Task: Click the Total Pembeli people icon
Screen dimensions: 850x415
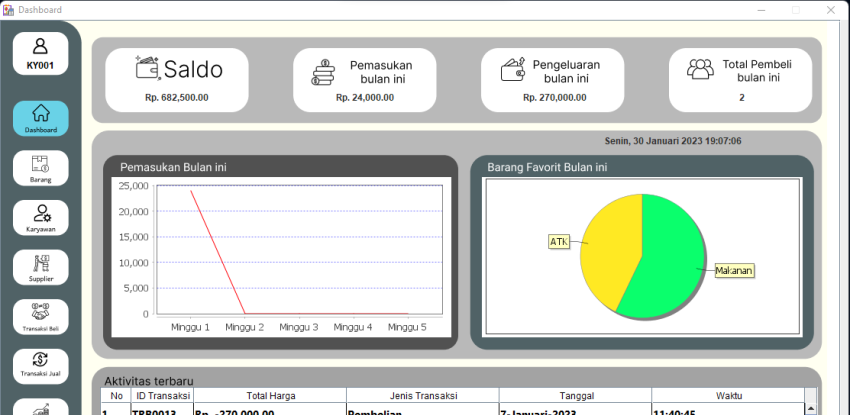Action: pyautogui.click(x=699, y=69)
